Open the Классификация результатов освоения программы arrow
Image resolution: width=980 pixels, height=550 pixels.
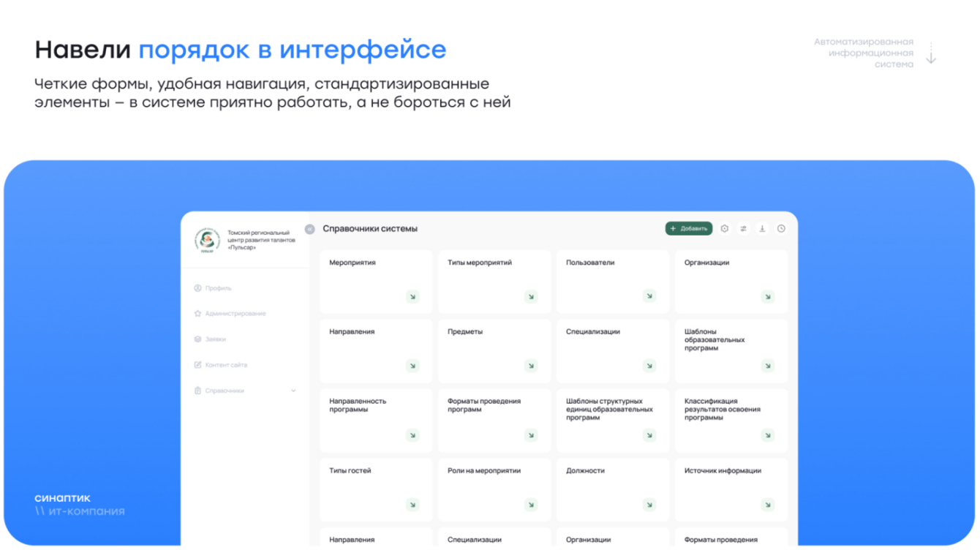(768, 435)
